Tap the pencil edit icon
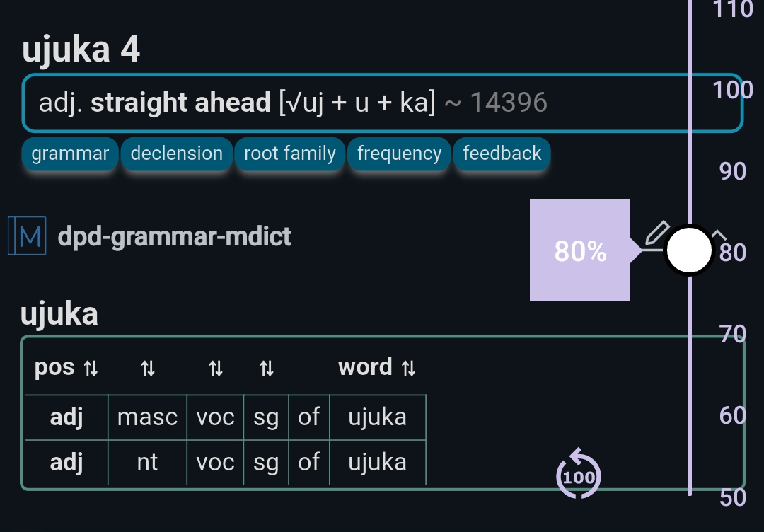 point(656,233)
